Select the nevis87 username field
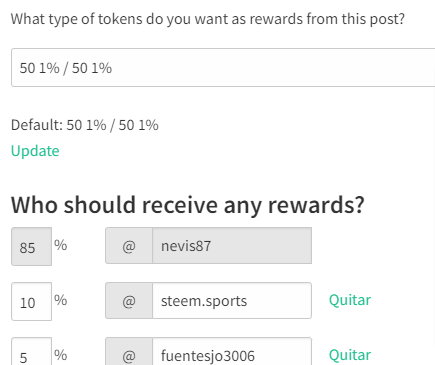This screenshot has height=365, width=435. (232, 246)
